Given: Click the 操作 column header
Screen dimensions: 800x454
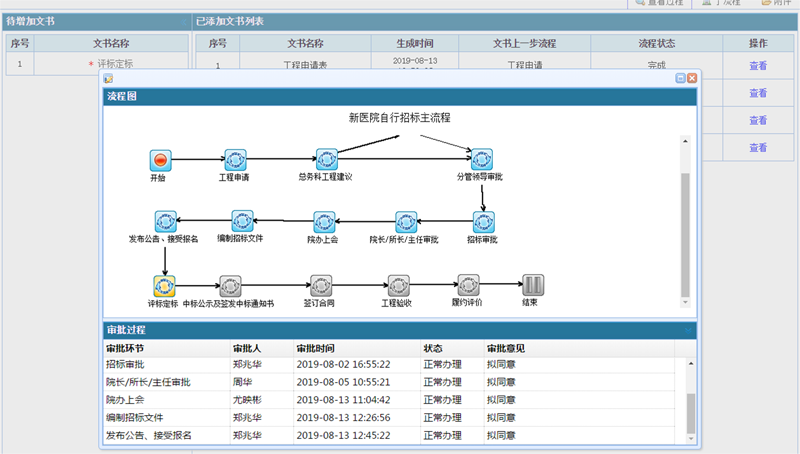Looking at the screenshot, I should coord(758,43).
